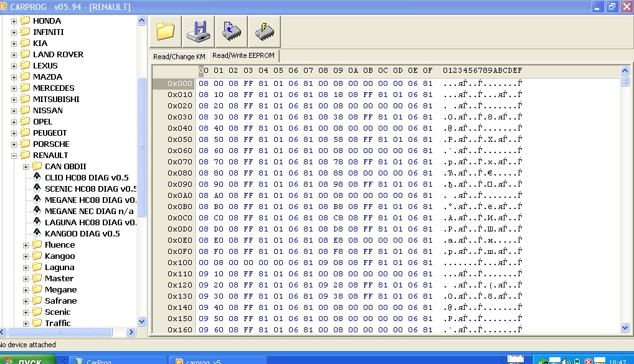Viewport: 634px width, 364px height.
Task: Click the save to disk toolbar icon
Action: tap(199, 31)
